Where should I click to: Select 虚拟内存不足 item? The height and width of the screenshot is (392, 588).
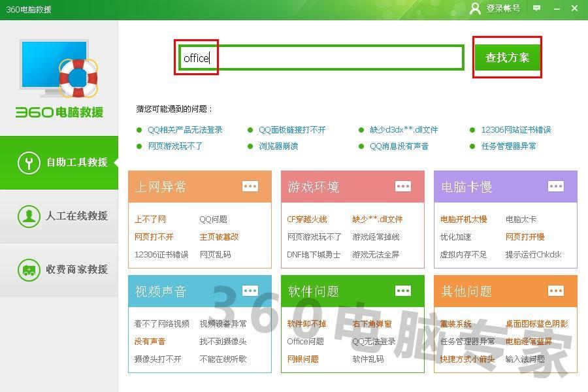(x=463, y=254)
